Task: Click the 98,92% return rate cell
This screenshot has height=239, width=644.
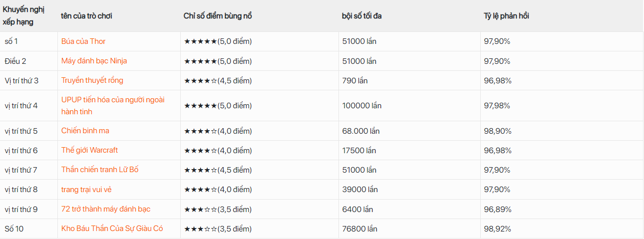Action: [x=497, y=229]
